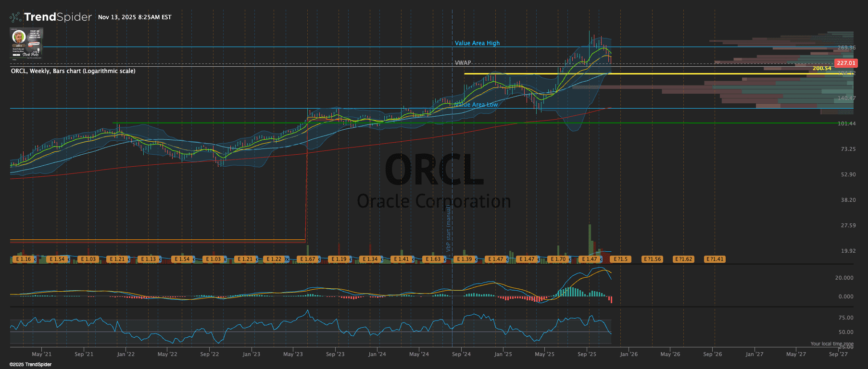Click the Sep '25 date axis label
The width and height of the screenshot is (868, 369).
point(587,354)
